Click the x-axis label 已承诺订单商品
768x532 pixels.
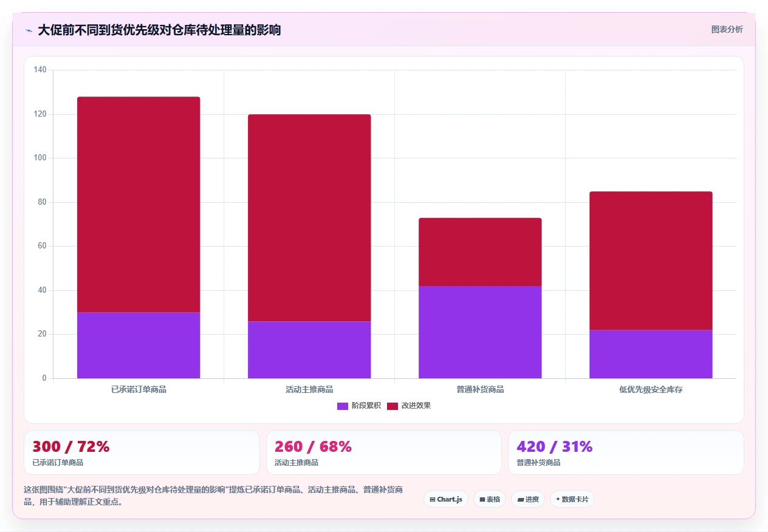pyautogui.click(x=139, y=389)
